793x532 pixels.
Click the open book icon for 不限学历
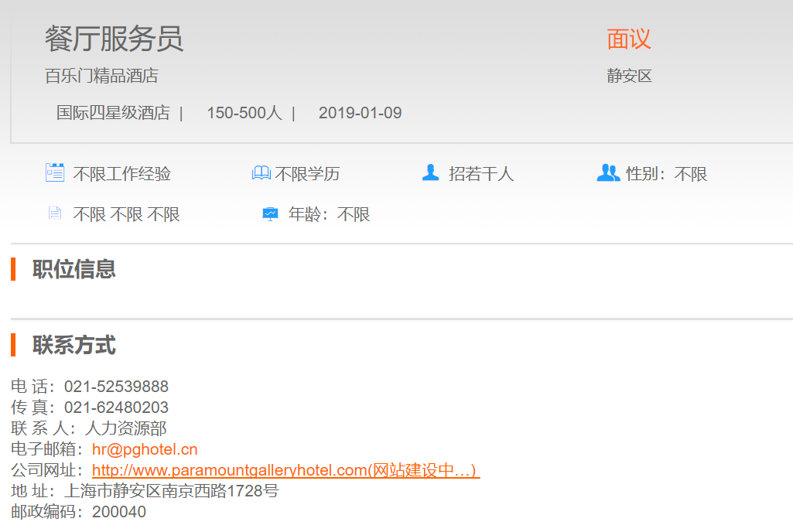[x=261, y=173]
